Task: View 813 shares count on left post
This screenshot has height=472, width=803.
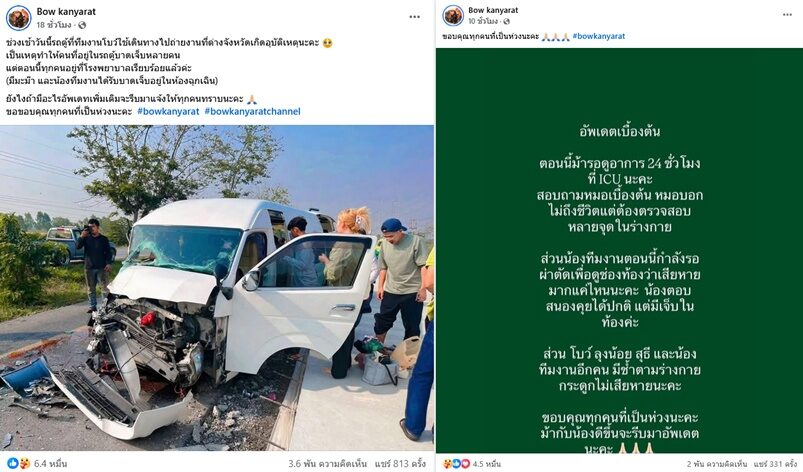Action: 400,463
